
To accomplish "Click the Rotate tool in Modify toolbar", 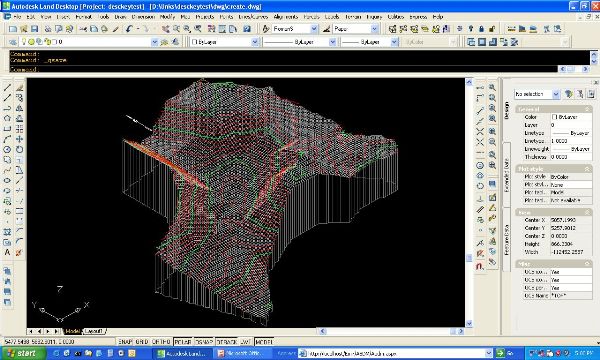I will (19, 150).
